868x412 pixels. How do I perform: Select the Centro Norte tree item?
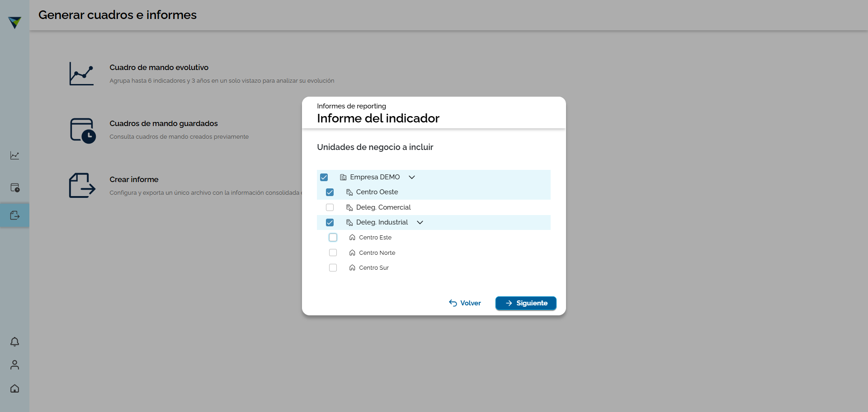[x=377, y=253]
